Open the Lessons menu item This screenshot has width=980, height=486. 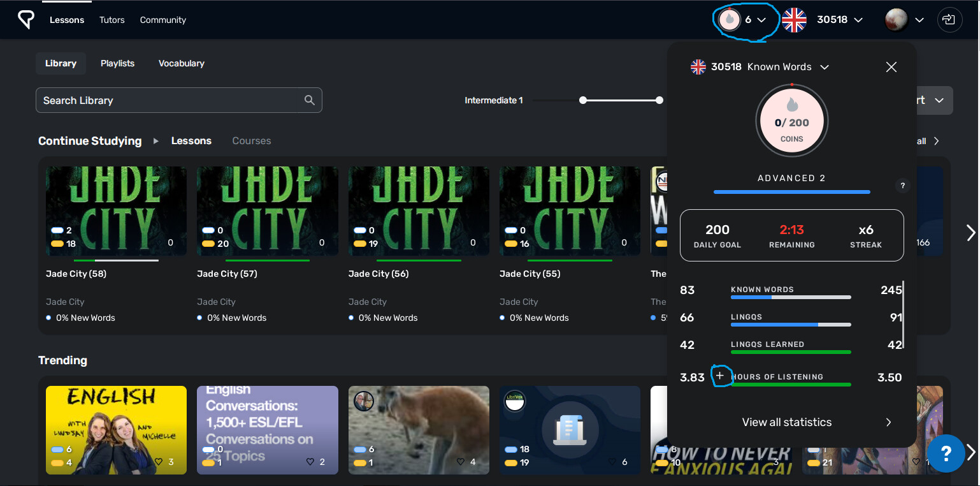point(67,20)
